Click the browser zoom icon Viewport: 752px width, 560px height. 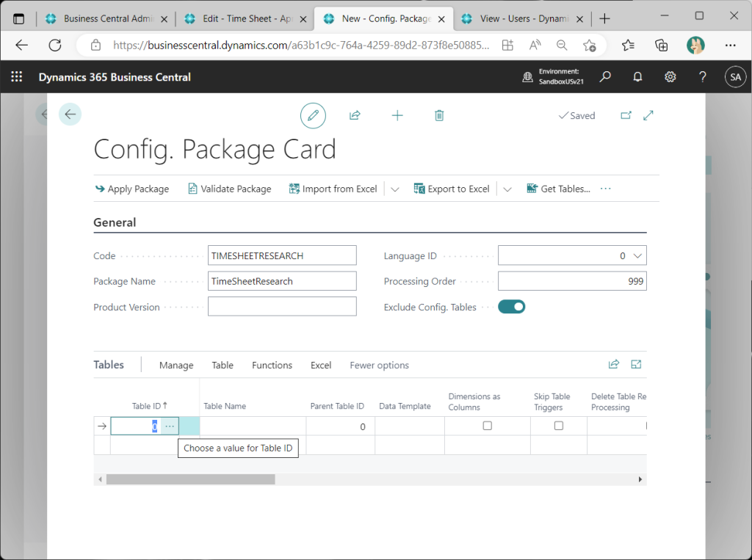click(x=562, y=46)
